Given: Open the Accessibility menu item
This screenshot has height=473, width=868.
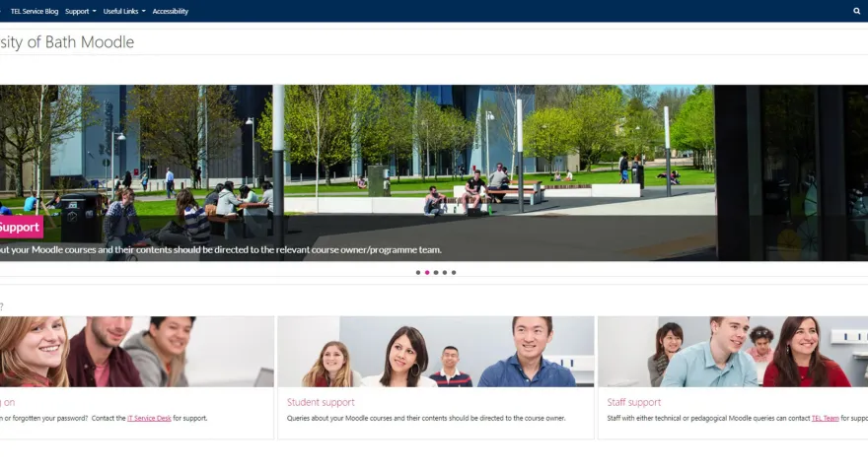Looking at the screenshot, I should coord(171,11).
